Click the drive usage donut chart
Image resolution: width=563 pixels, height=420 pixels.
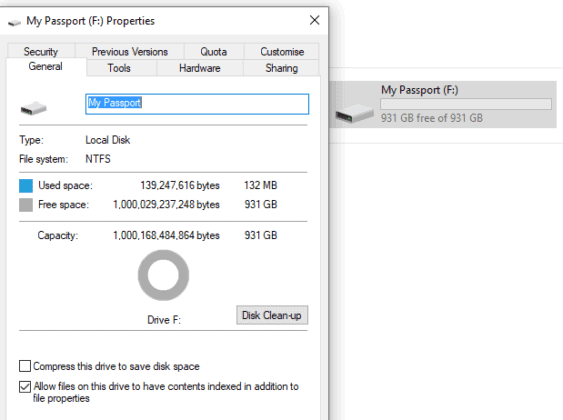coord(163,275)
